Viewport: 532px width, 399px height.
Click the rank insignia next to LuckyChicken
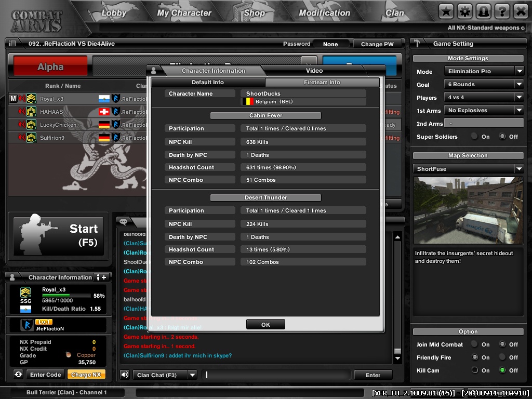31,125
